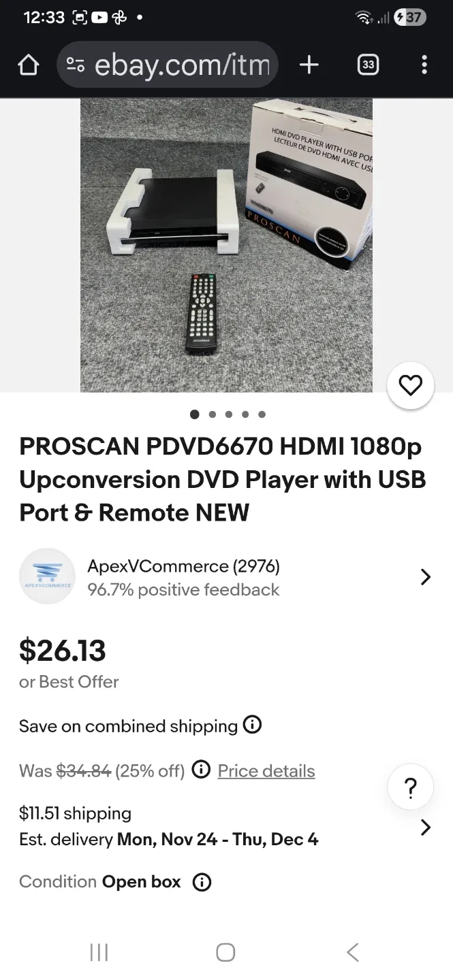Tap the home icon in the browser toolbar
Image resolution: width=453 pixels, height=980 pixels.
click(x=28, y=65)
